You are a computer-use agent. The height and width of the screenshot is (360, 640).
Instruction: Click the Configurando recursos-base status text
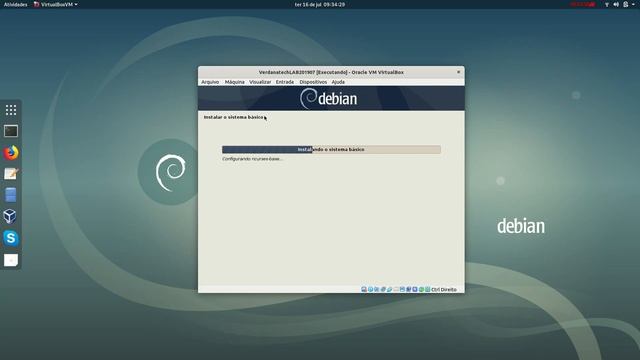point(252,159)
